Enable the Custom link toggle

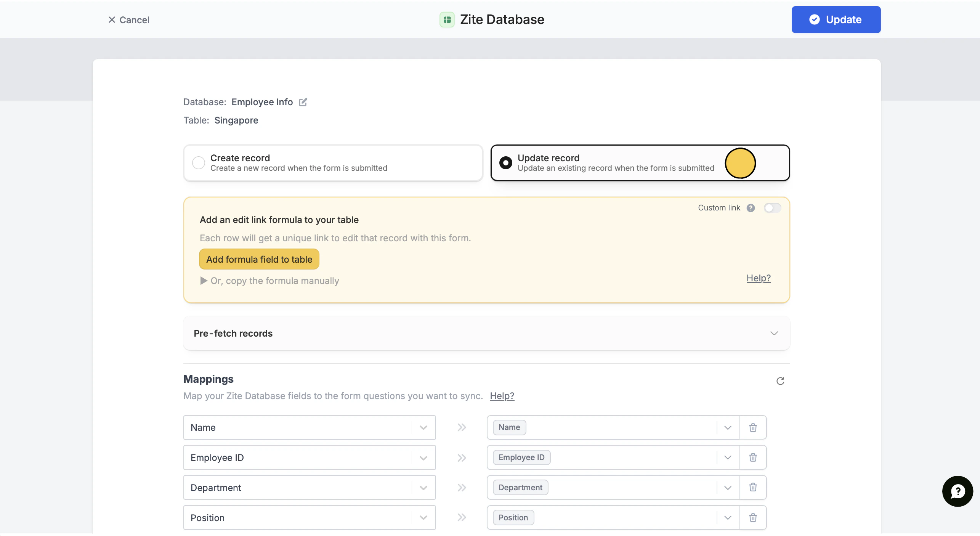[x=772, y=208]
